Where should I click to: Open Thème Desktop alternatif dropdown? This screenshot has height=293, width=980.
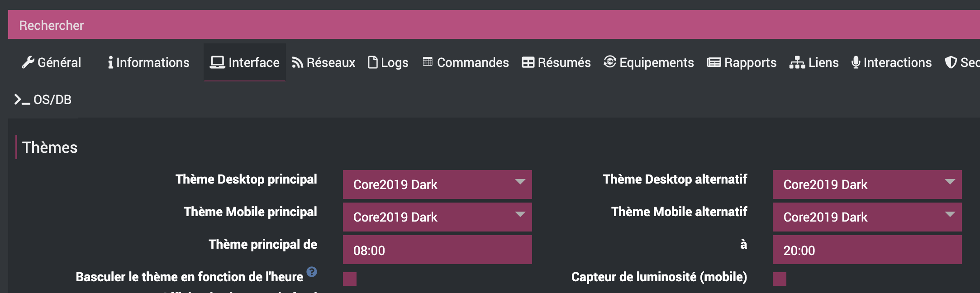click(867, 184)
